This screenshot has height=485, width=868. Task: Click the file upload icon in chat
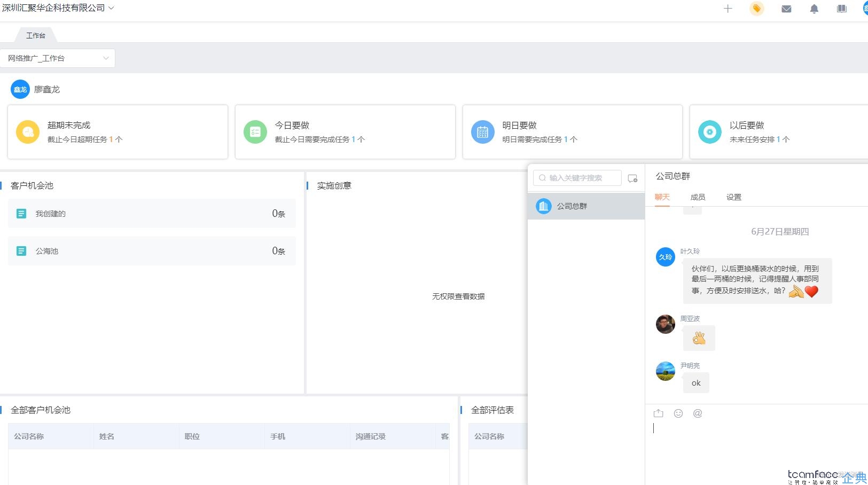(658, 413)
